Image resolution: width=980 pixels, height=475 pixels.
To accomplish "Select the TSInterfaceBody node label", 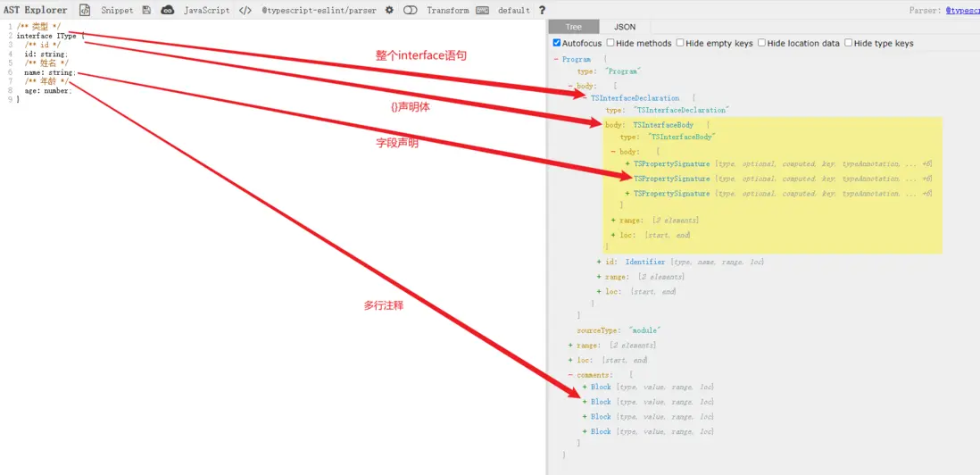I will 663,125.
